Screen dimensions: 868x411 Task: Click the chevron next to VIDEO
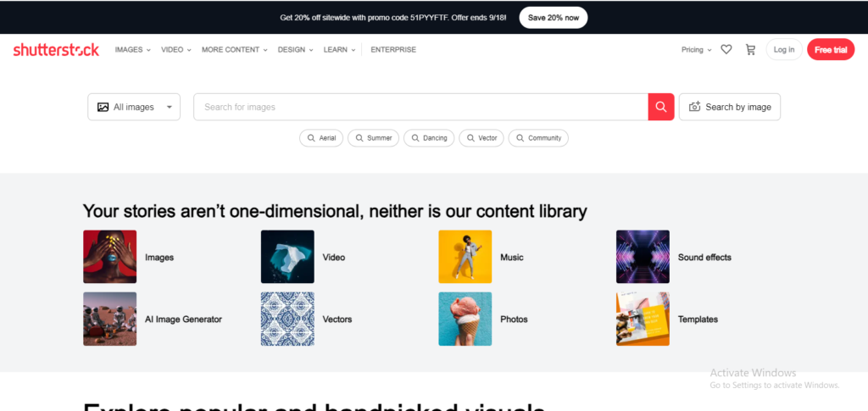tap(189, 50)
